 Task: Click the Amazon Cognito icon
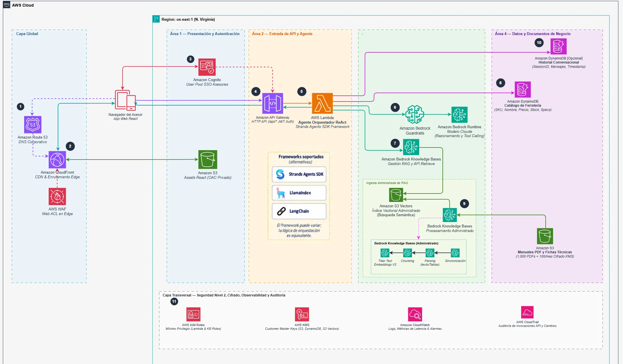[x=207, y=67]
